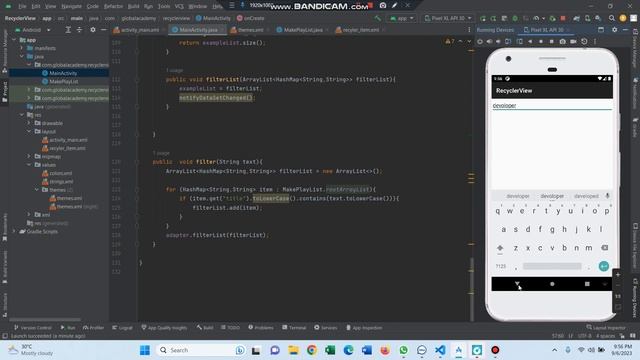Click the Search Everywhere magnifier icon
The width and height of the screenshot is (640, 360).
point(611,18)
